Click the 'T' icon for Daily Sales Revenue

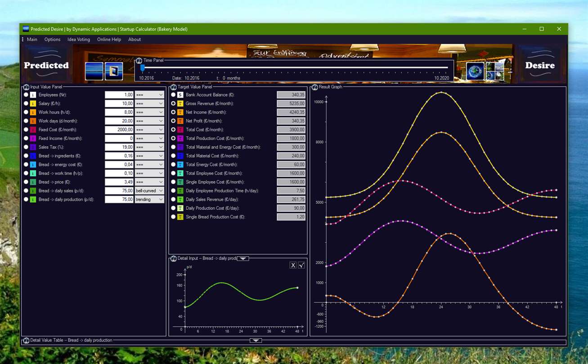pyautogui.click(x=180, y=200)
